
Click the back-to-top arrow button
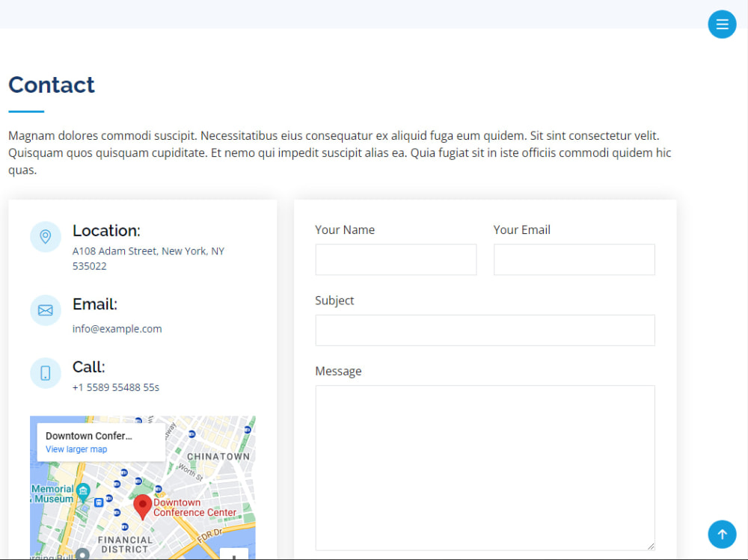click(722, 535)
